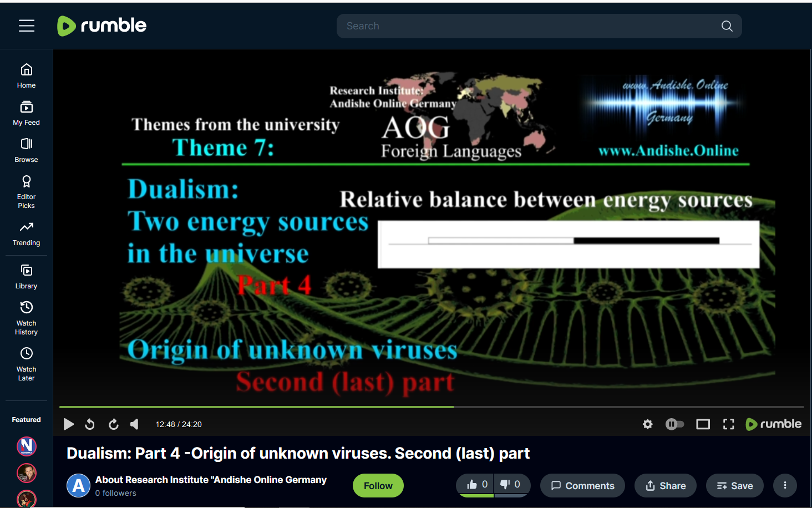Screen dimensions: 812x508
Task: Open Browse in the sidebar
Action: pyautogui.click(x=26, y=150)
